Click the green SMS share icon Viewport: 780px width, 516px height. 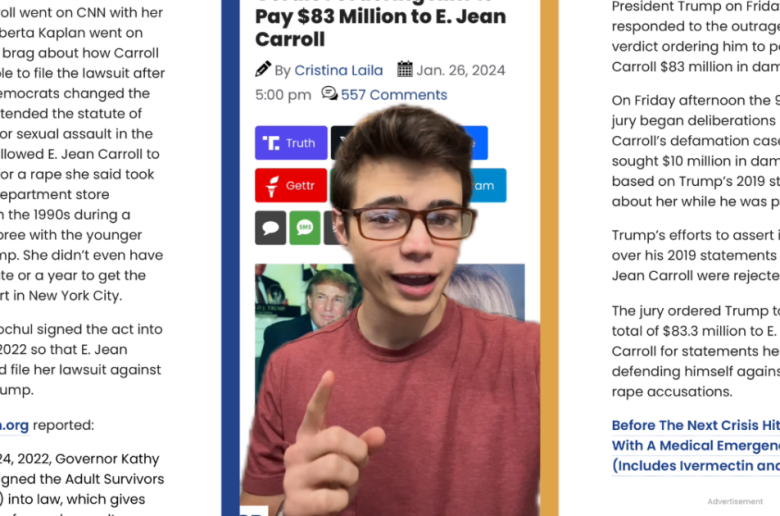[305, 228]
